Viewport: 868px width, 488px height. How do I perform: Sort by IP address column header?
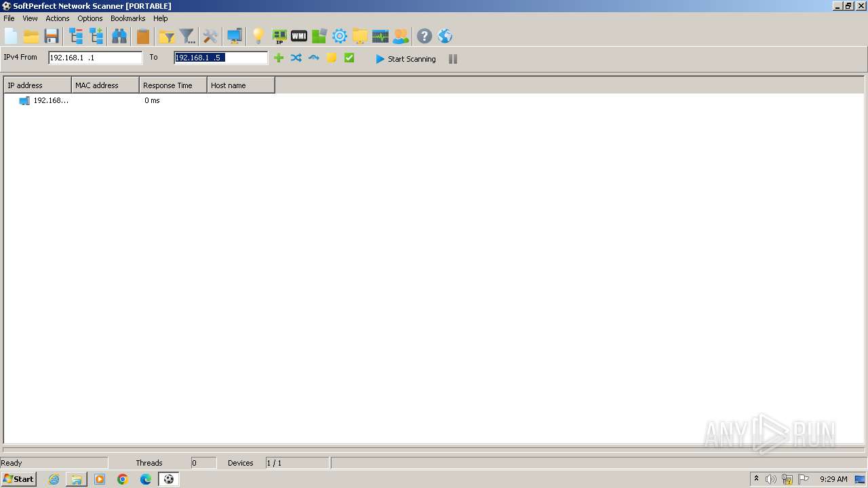pos(37,85)
